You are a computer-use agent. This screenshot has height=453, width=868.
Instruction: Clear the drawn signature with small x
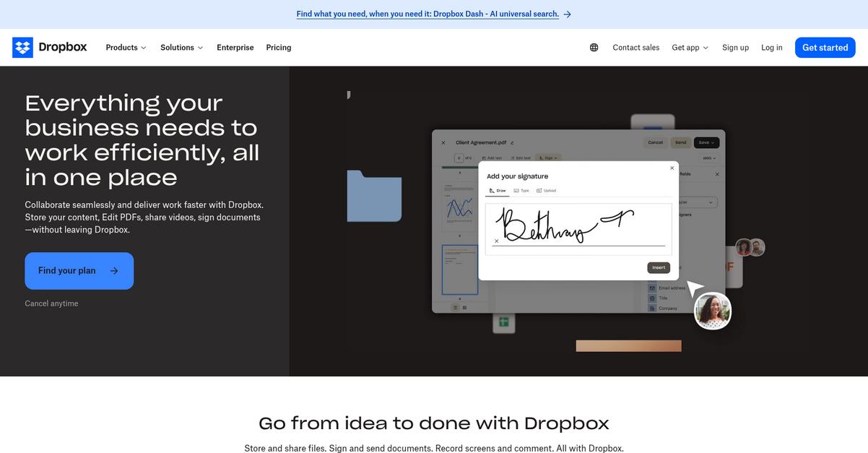pos(496,241)
